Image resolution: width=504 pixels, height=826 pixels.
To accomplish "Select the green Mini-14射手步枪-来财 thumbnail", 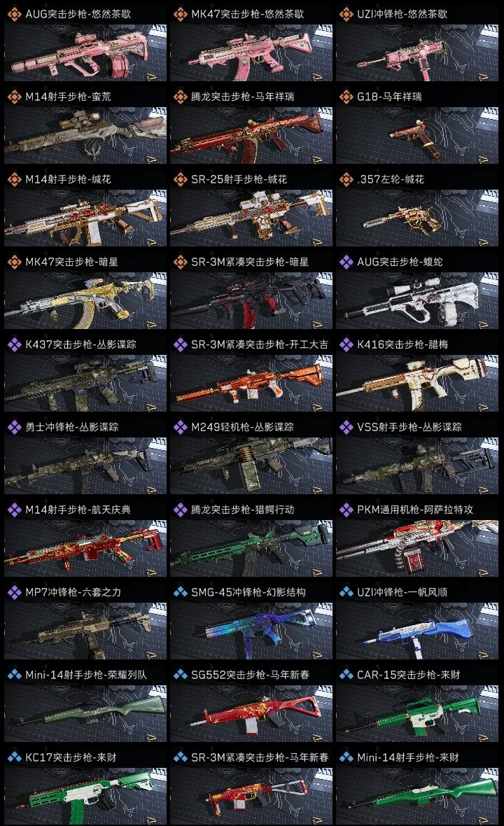I will pos(417,796).
